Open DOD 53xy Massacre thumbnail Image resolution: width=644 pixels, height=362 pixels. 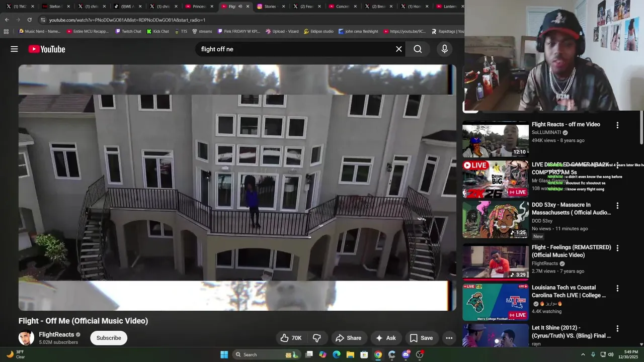coord(496,220)
